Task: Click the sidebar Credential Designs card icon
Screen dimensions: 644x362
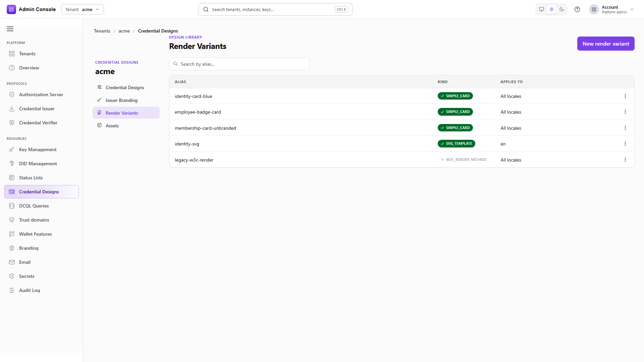Action: (x=12, y=192)
